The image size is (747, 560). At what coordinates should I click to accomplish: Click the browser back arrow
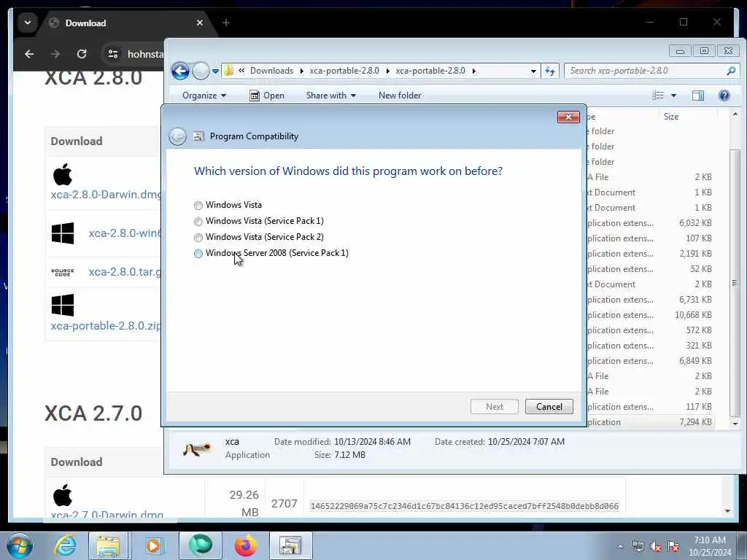[29, 54]
